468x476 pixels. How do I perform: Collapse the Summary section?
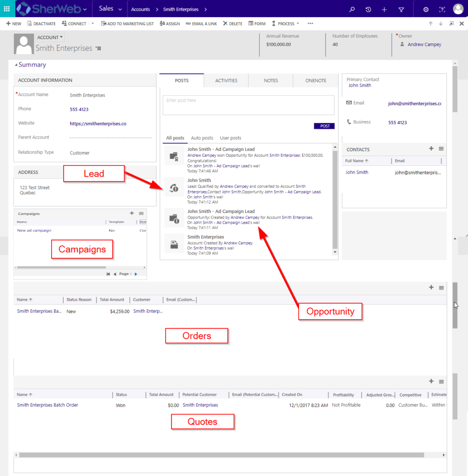tap(16, 65)
